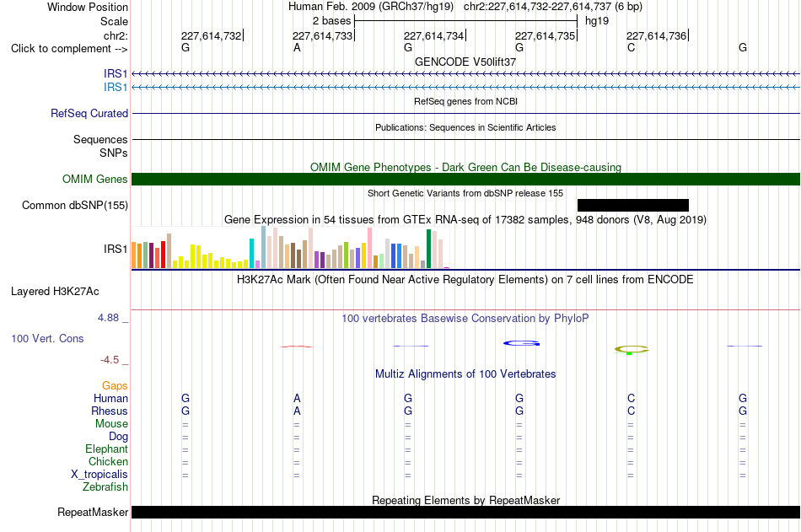Click the red bar in the GTEx chart
Screen dimensions: 801x532
click(x=163, y=255)
